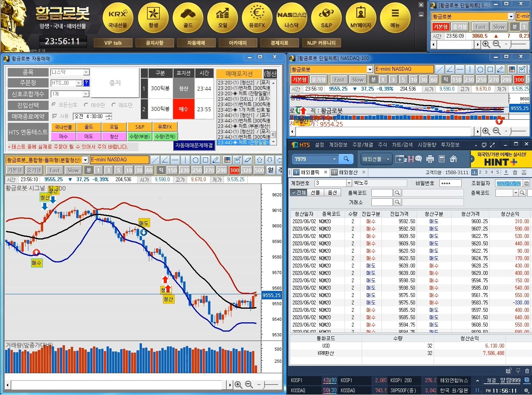
Task: Select the rectangle drawing tool in 돌파형 chart
Action: 206,160
